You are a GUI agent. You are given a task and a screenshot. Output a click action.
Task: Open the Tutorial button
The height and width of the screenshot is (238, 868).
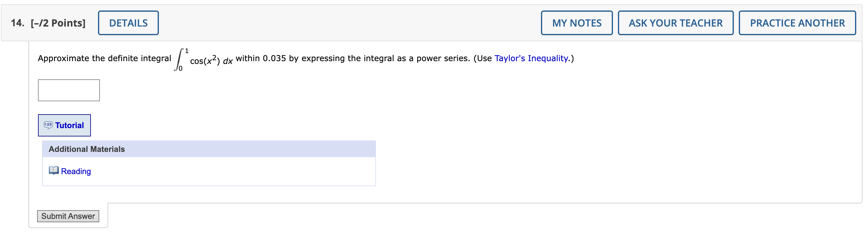(x=64, y=125)
